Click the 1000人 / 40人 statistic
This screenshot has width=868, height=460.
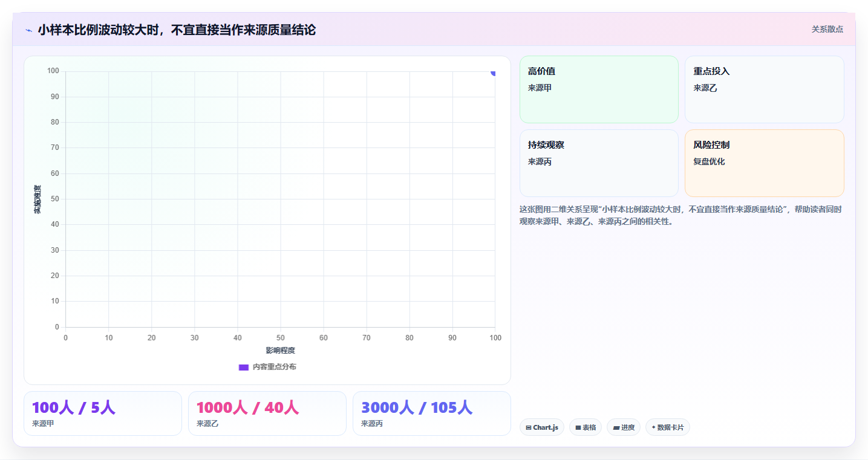[247, 407]
